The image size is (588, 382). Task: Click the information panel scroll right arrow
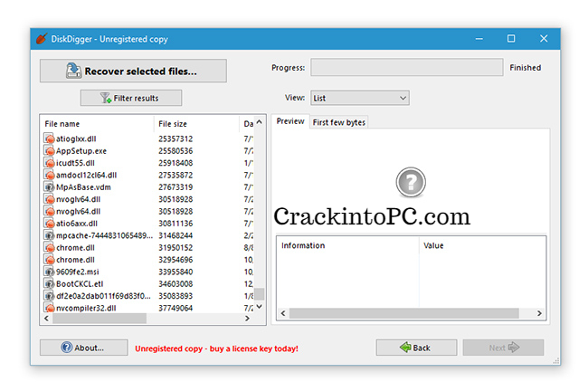(x=540, y=313)
